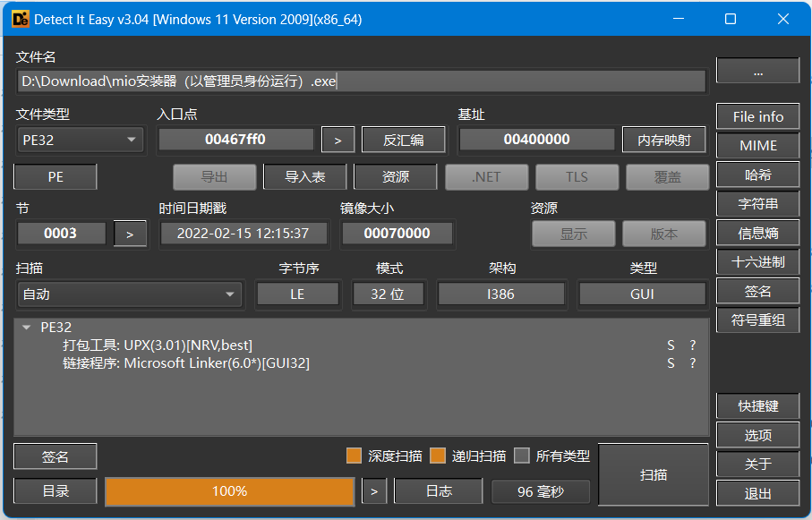Viewport: 812px width, 520px height.
Task: Click the .NET button
Action: click(486, 177)
